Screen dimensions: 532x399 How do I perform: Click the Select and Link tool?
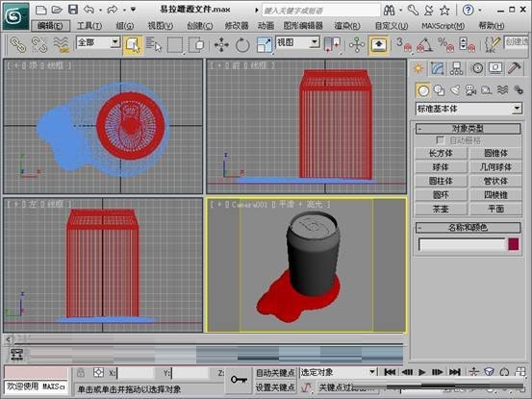[x=18, y=45]
